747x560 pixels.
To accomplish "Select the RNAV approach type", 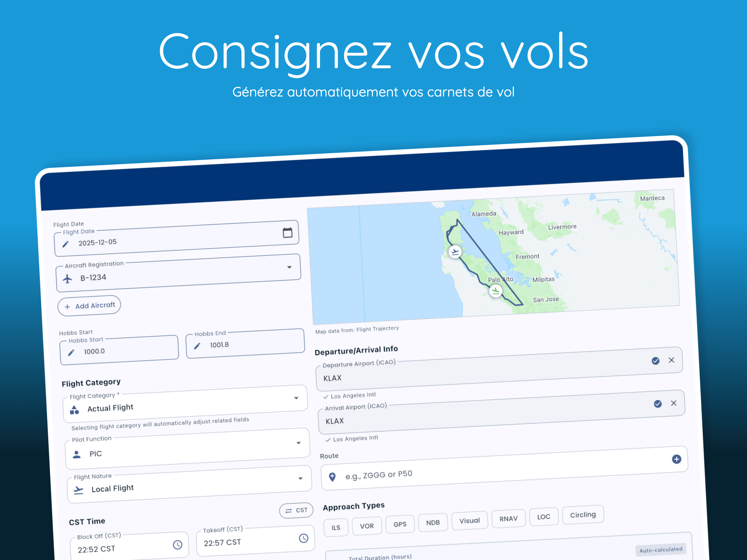I will click(509, 518).
